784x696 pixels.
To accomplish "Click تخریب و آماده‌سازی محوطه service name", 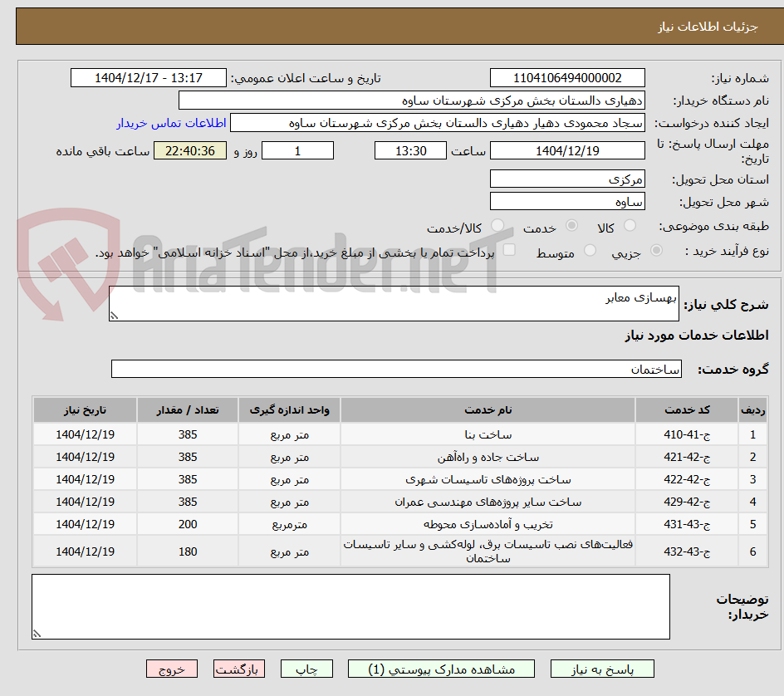I will coord(488,525).
